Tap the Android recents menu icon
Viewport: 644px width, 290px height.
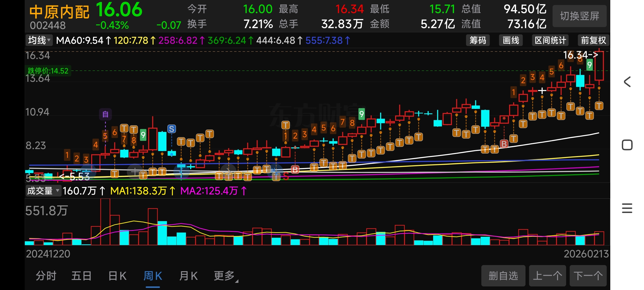pos(627,208)
